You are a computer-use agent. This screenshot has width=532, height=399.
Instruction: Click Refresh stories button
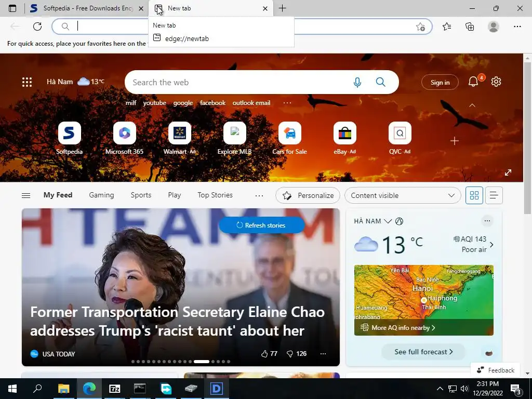262,225
